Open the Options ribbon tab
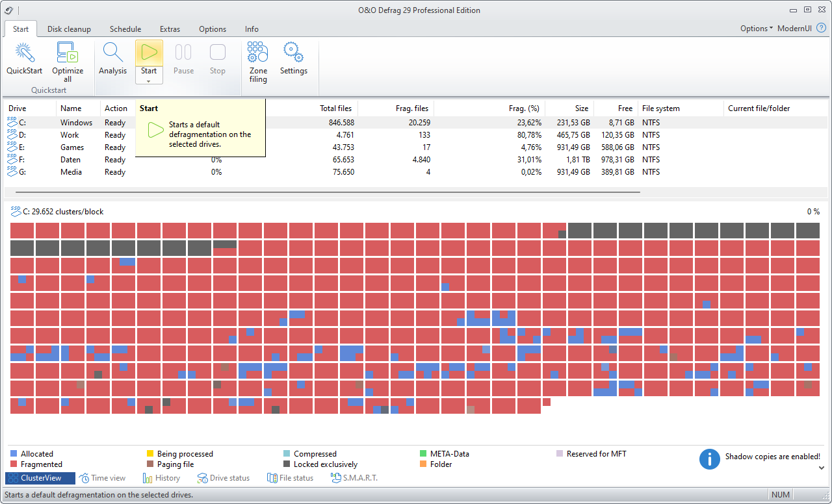The width and height of the screenshot is (832, 504). tap(213, 29)
